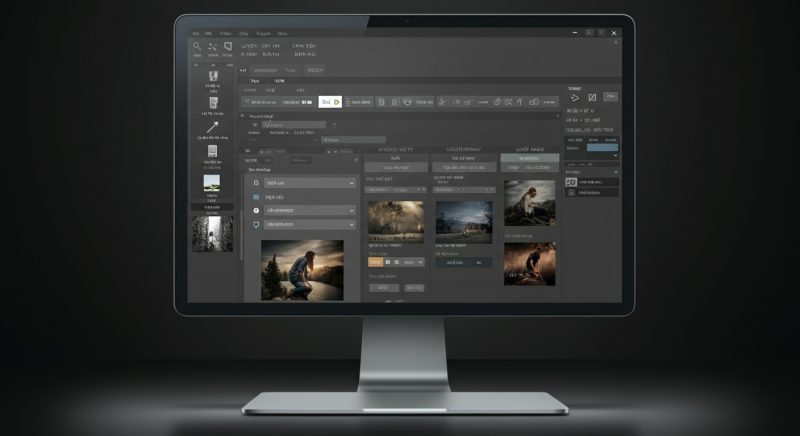Image resolution: width=800 pixels, height=436 pixels.
Task: Open the dropdown above the house at dusk photo
Action: (x=464, y=190)
